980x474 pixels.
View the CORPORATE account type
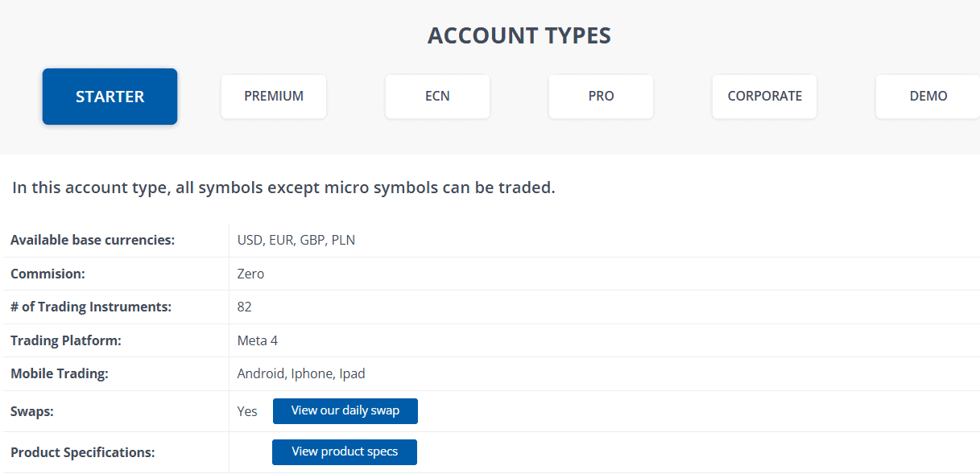tap(763, 96)
